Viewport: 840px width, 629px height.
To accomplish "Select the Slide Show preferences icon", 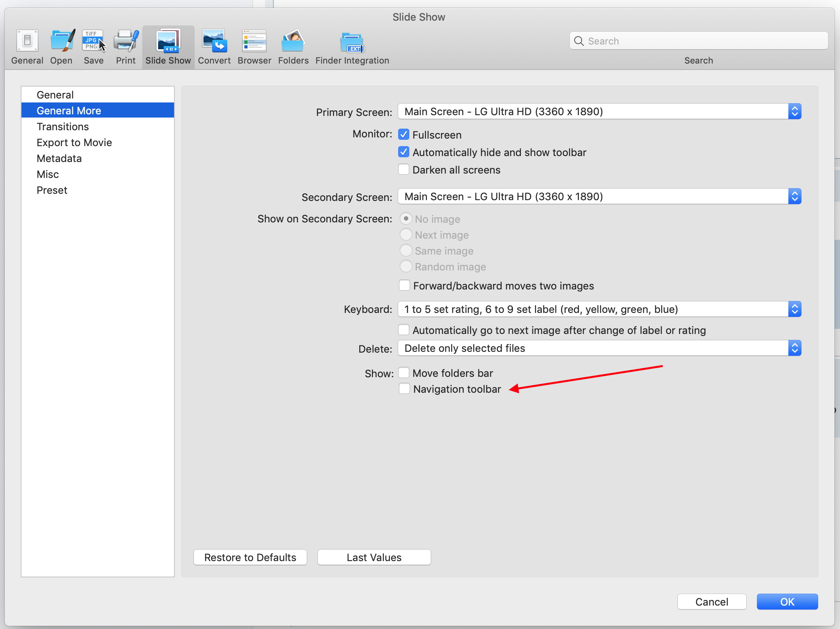I will [168, 41].
